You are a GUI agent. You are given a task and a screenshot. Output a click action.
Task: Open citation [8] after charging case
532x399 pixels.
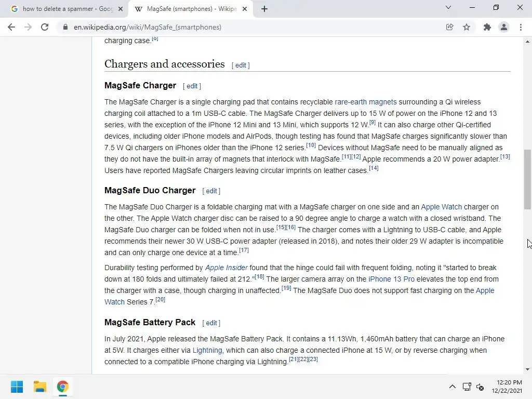click(x=155, y=38)
